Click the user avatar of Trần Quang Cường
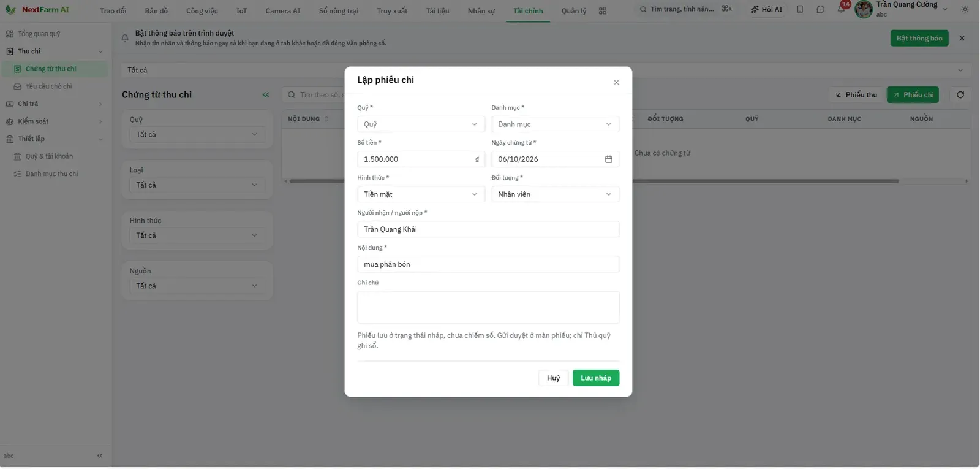 (x=864, y=9)
